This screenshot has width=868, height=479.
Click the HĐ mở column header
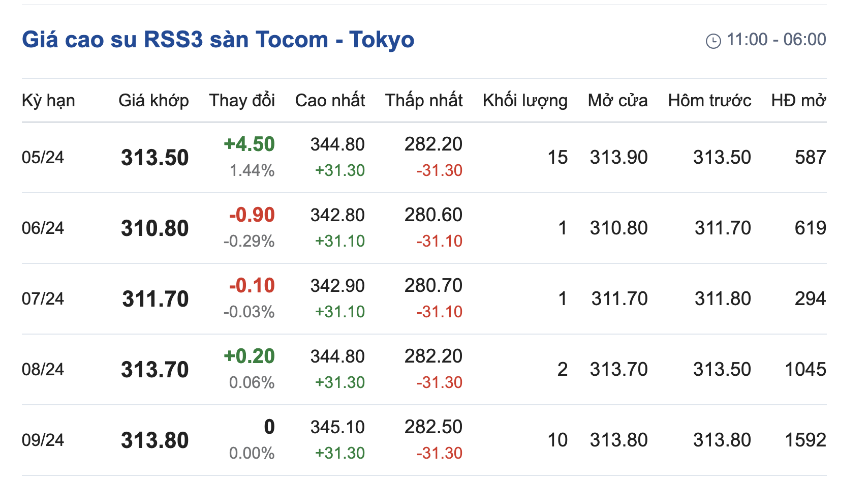pos(798,101)
